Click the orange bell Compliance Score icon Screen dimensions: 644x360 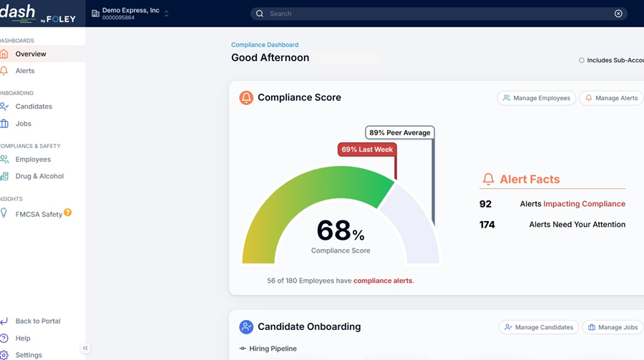(x=246, y=98)
